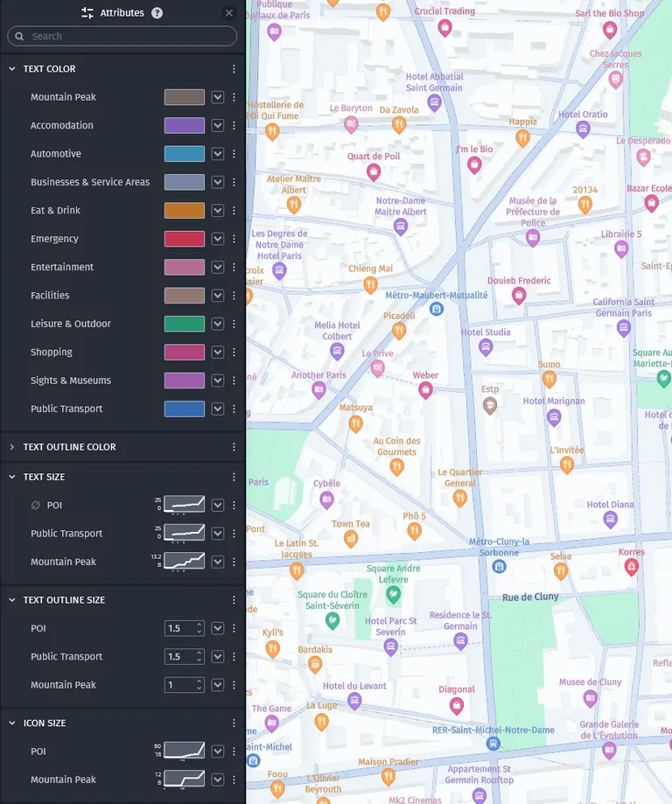Click the Rue de Cluny street label
Screen dimensions: 672x804
point(530,597)
